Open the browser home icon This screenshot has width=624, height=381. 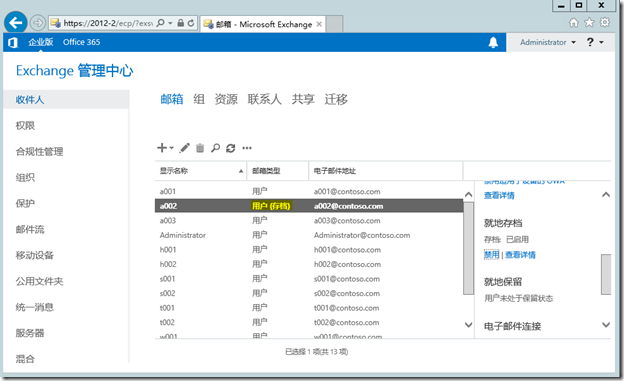pyautogui.click(x=573, y=23)
